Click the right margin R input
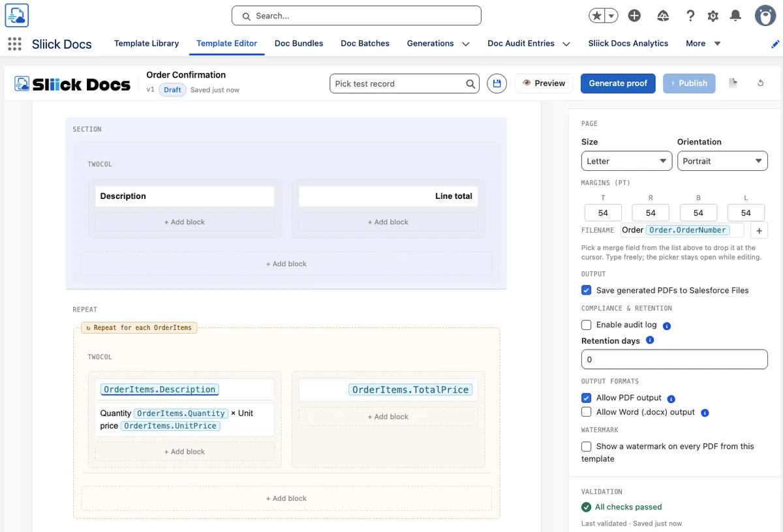Viewport: 783px width, 532px height. point(651,213)
